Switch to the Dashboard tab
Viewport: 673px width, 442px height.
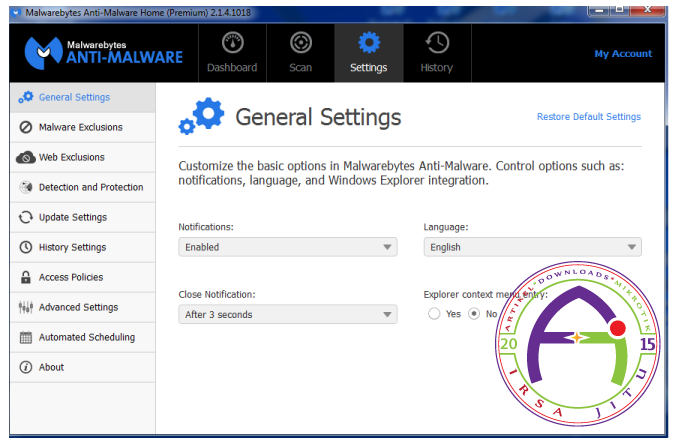coord(232,53)
